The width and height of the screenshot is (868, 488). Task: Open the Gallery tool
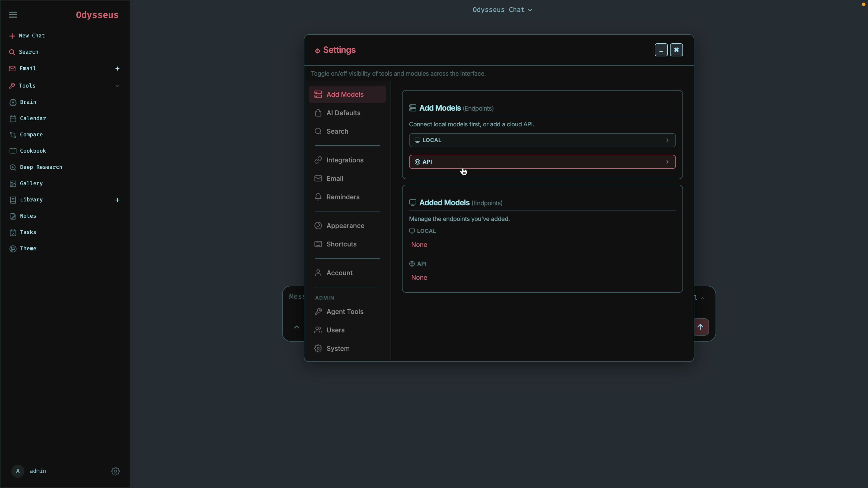click(x=26, y=184)
